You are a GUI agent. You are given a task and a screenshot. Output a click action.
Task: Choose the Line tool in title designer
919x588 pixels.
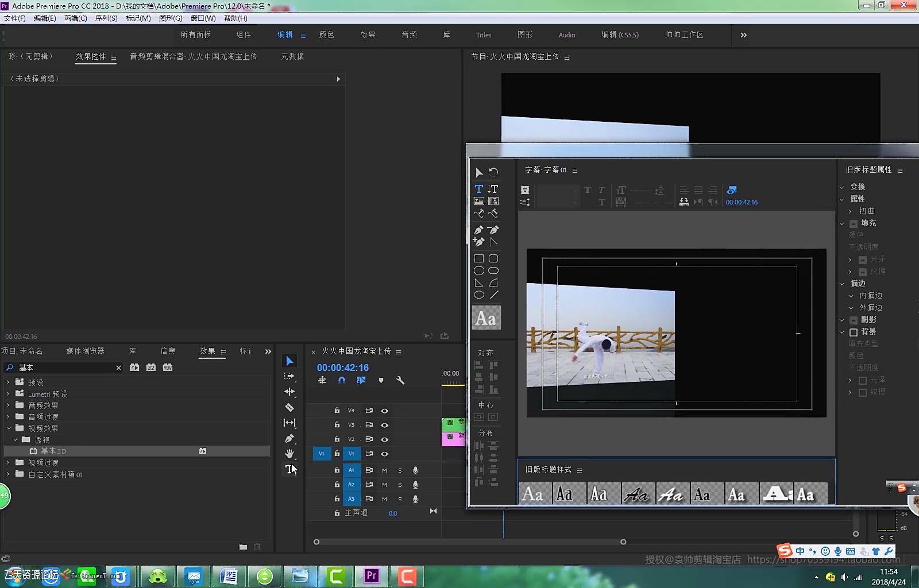[493, 295]
